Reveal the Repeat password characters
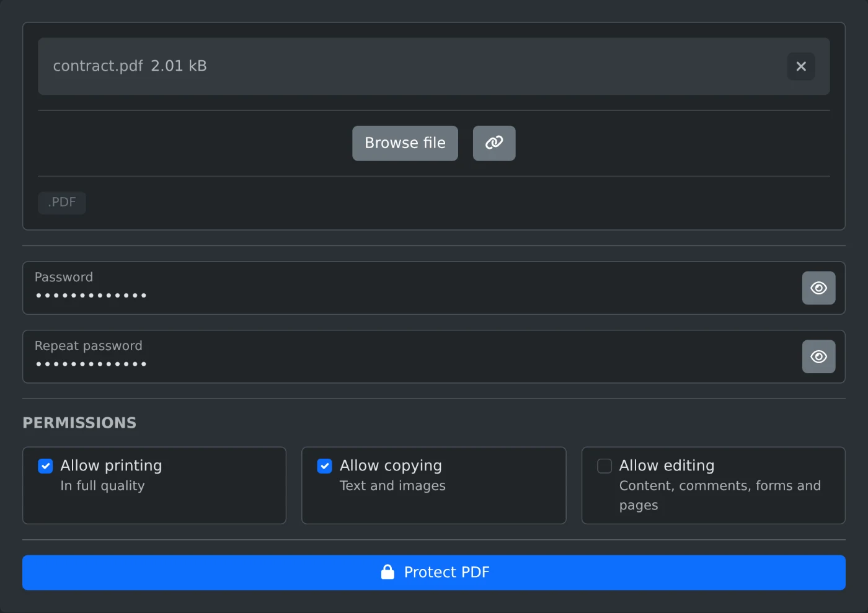 click(819, 356)
